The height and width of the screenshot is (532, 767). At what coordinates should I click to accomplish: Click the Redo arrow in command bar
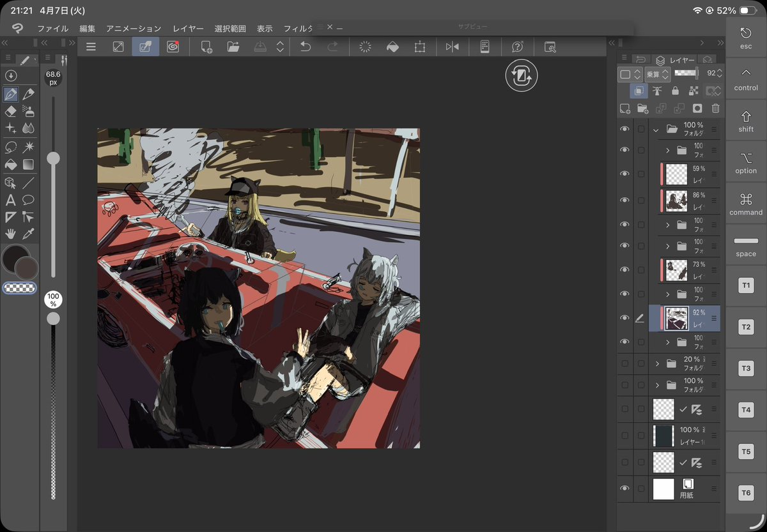332,47
